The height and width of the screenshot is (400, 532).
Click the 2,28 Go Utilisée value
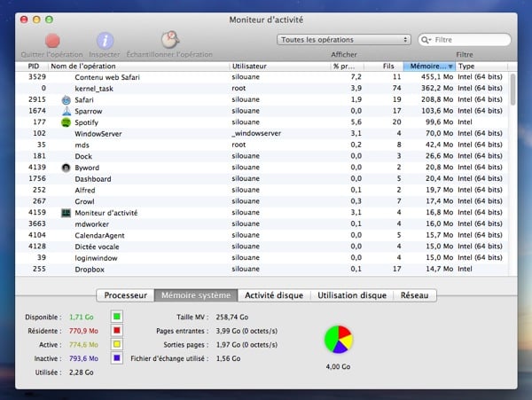coord(81,373)
